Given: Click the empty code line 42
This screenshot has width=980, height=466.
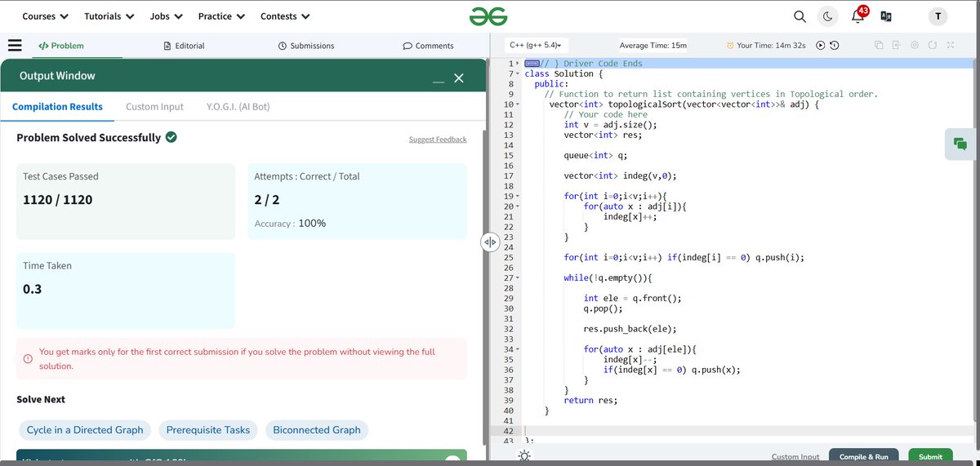Looking at the screenshot, I should [750, 431].
